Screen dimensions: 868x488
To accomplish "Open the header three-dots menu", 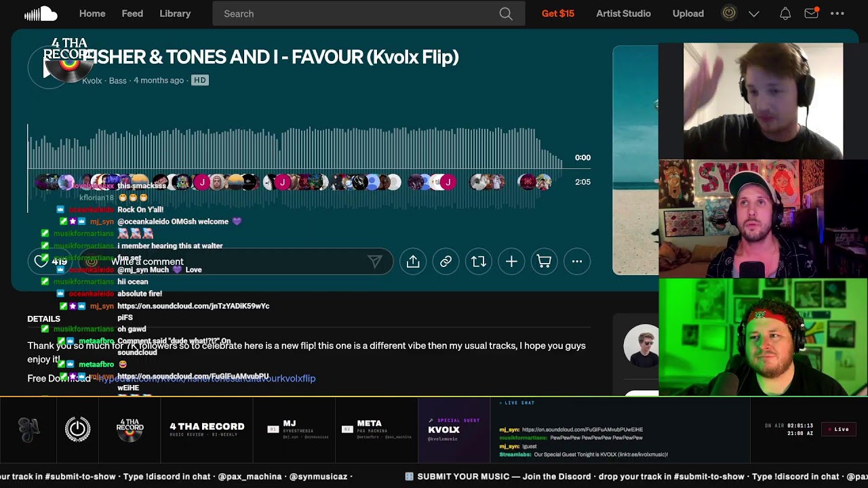I will [x=837, y=14].
